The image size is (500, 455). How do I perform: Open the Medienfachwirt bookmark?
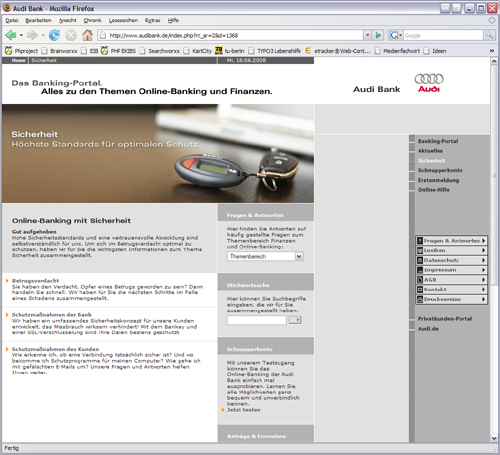[x=397, y=51]
